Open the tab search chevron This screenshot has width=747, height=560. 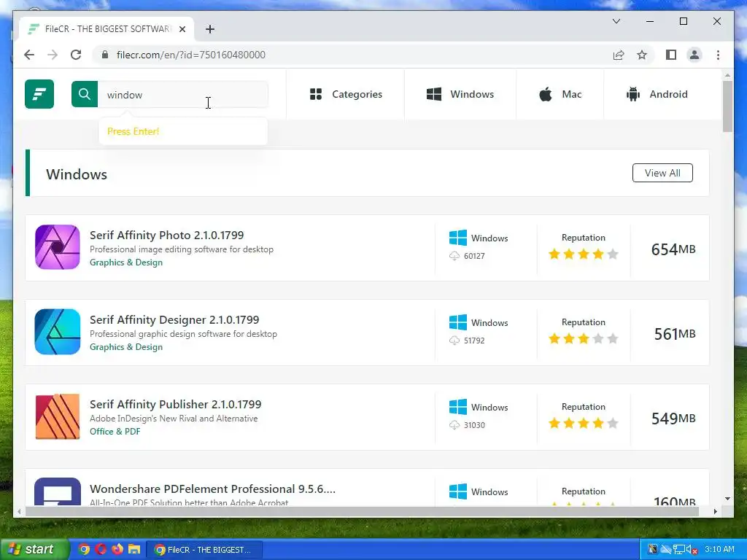point(616,21)
